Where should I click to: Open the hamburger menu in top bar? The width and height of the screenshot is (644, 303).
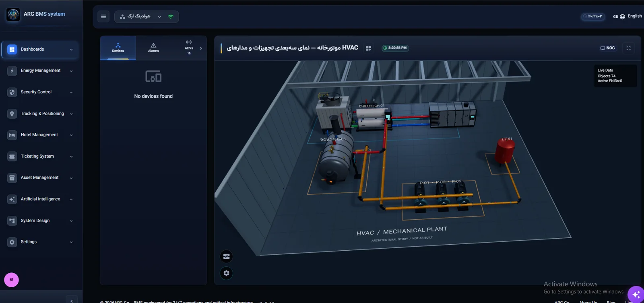[103, 16]
